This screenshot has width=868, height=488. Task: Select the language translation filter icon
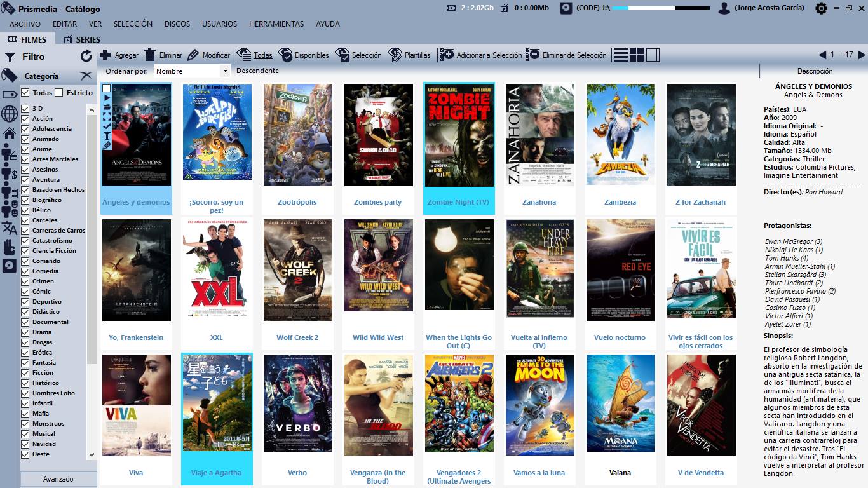[10, 228]
